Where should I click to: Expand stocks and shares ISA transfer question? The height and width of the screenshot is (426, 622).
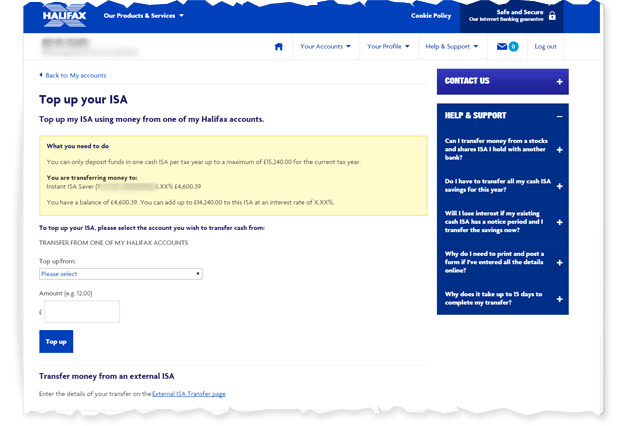559,150
